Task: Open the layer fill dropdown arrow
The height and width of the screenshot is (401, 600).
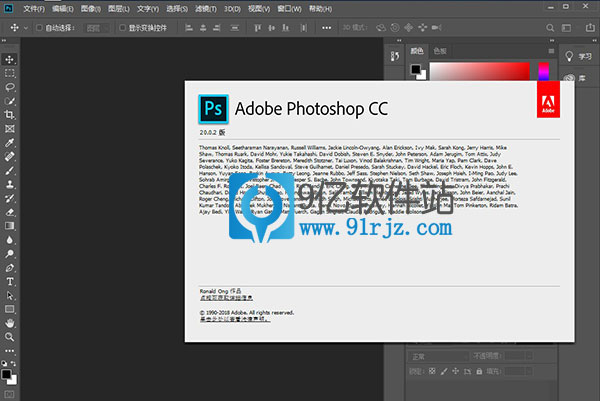Action: point(529,371)
